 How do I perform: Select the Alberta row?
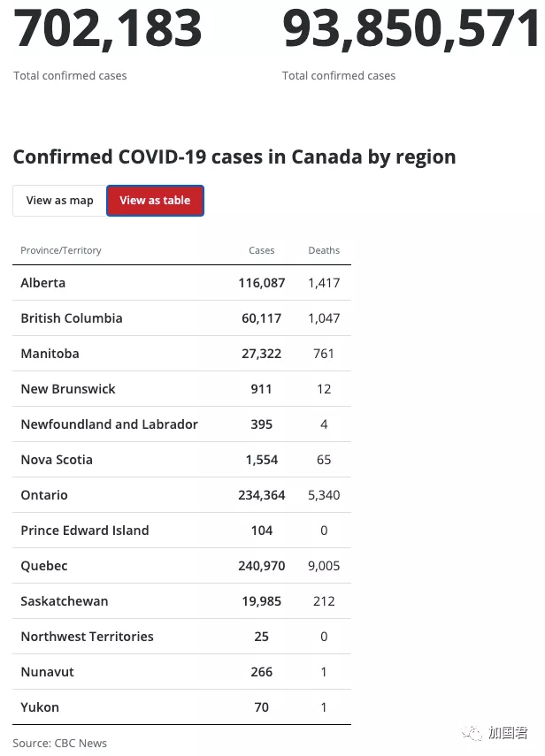tap(182, 283)
